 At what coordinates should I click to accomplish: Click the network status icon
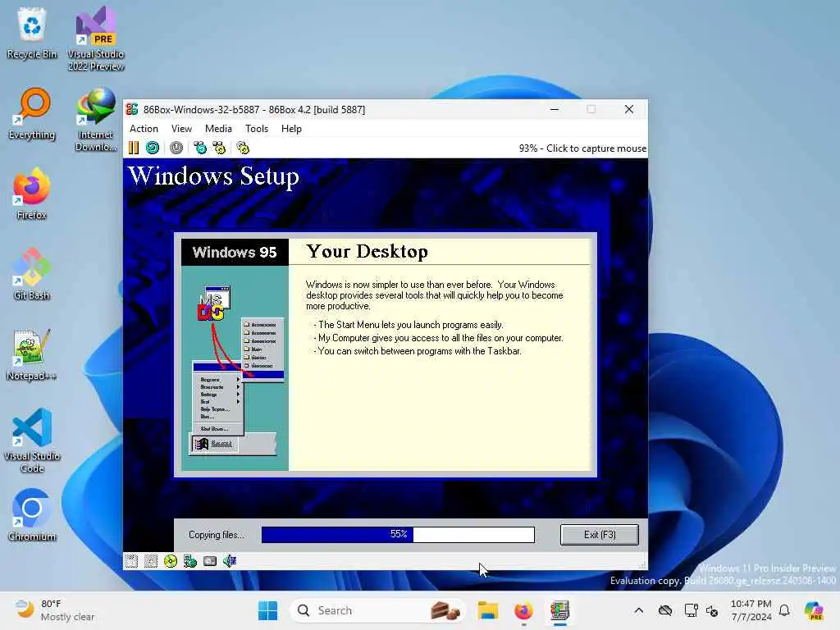190,561
